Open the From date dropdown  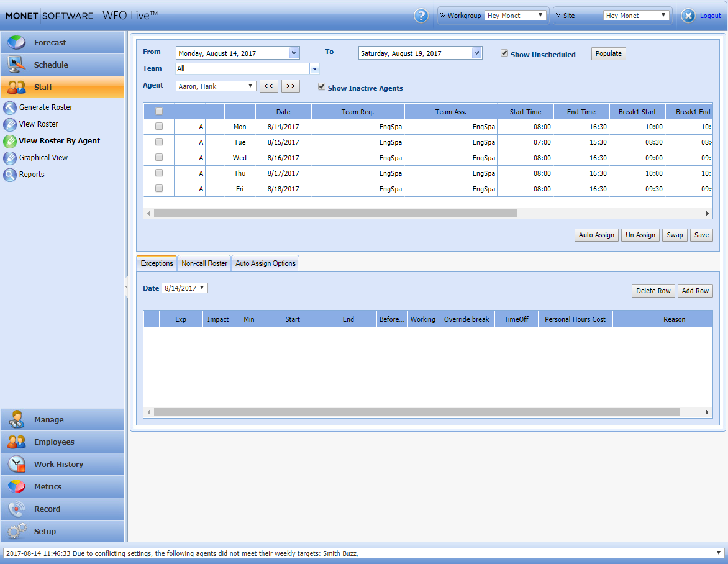click(294, 53)
